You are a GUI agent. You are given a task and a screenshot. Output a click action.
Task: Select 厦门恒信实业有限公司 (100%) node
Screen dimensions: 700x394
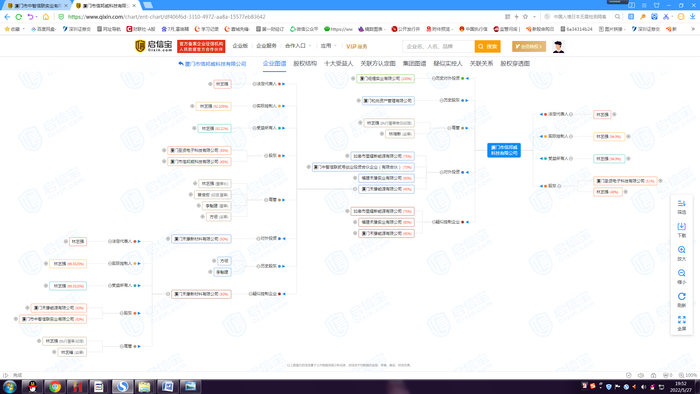click(x=385, y=79)
